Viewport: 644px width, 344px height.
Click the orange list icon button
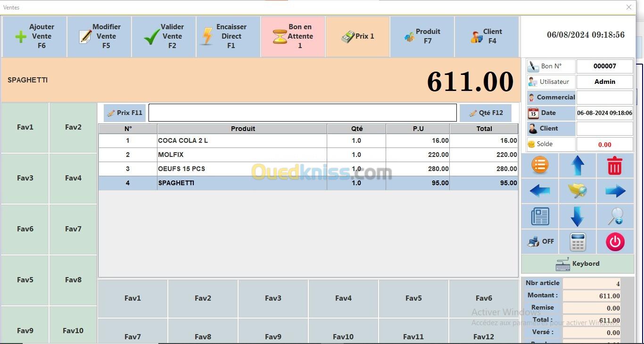click(x=540, y=165)
